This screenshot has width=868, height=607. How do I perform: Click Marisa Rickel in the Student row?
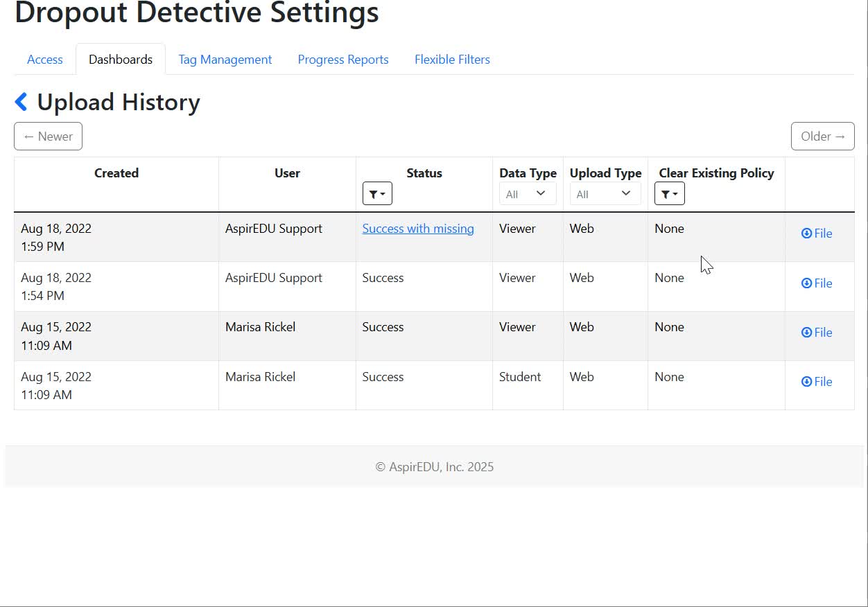[260, 377]
